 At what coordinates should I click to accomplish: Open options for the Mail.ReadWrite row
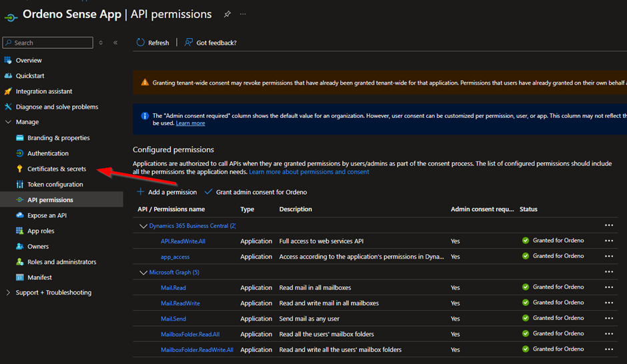coord(608,303)
